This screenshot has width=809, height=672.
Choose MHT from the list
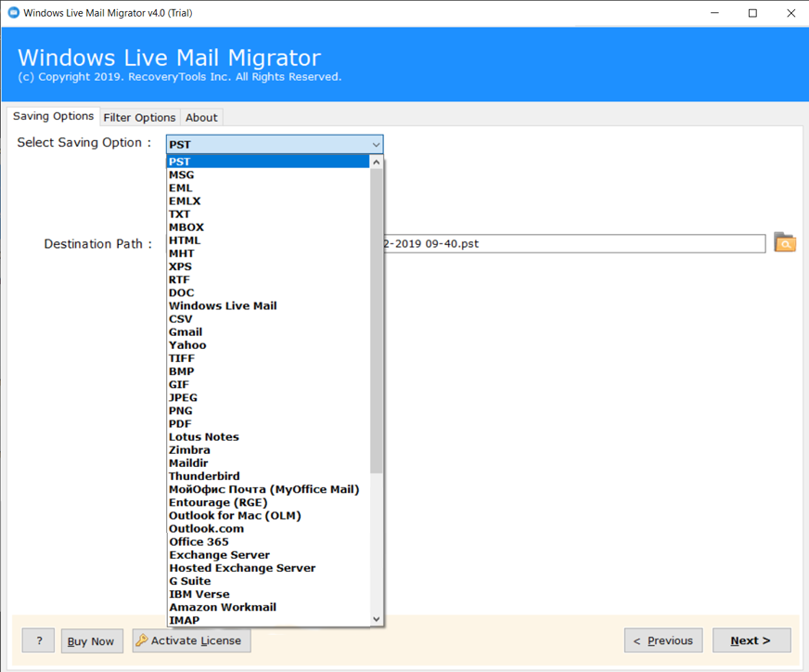point(268,253)
